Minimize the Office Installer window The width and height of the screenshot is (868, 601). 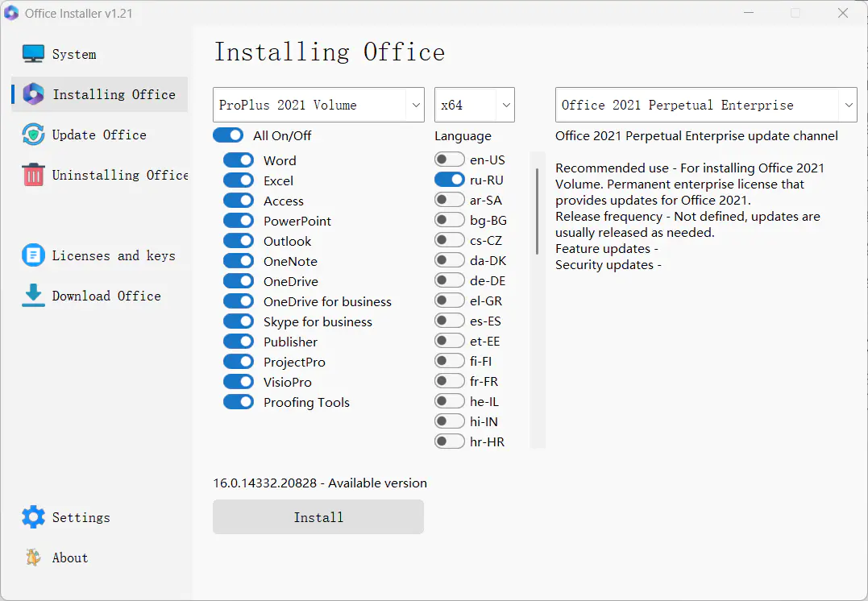tap(749, 13)
